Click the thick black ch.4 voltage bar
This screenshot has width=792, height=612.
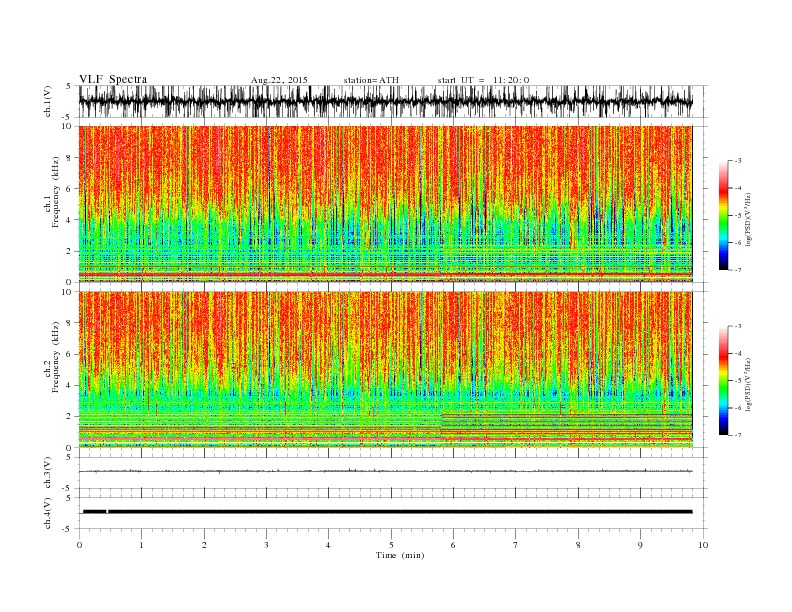tap(387, 512)
